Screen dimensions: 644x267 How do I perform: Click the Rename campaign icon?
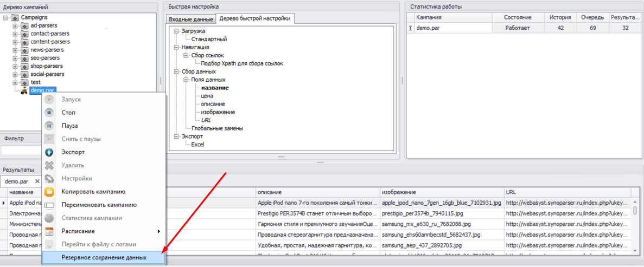point(49,205)
